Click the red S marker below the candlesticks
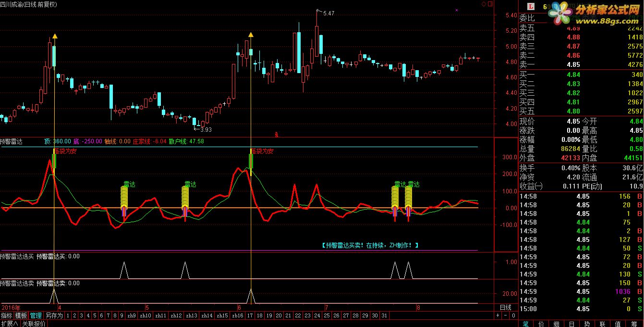 (x=277, y=134)
